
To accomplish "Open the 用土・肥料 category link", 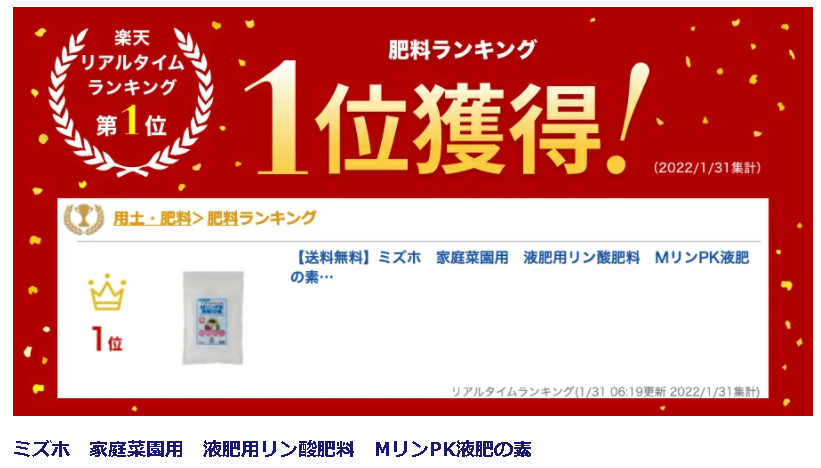I will point(152,218).
